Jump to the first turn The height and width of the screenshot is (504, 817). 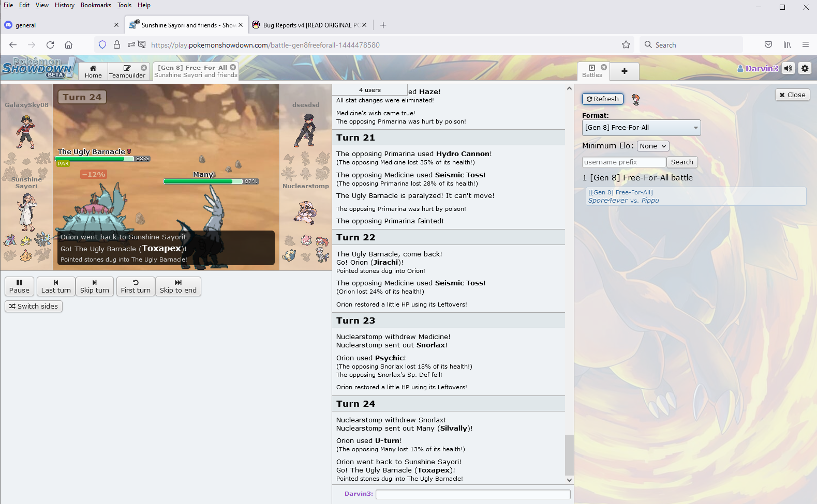pos(136,286)
